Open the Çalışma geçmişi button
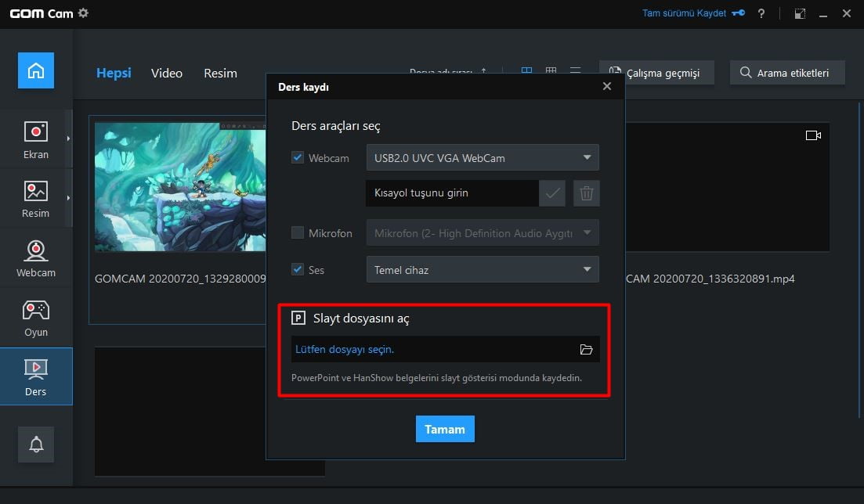Screen dimensions: 864x504 tap(656, 73)
